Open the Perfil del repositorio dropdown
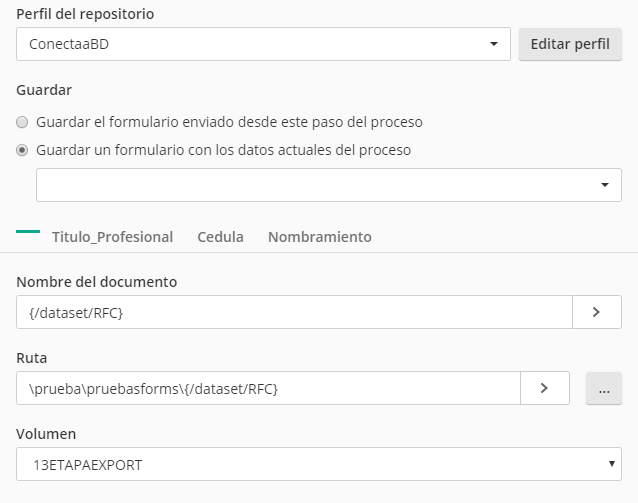Image resolution: width=638 pixels, height=503 pixels. 260,44
